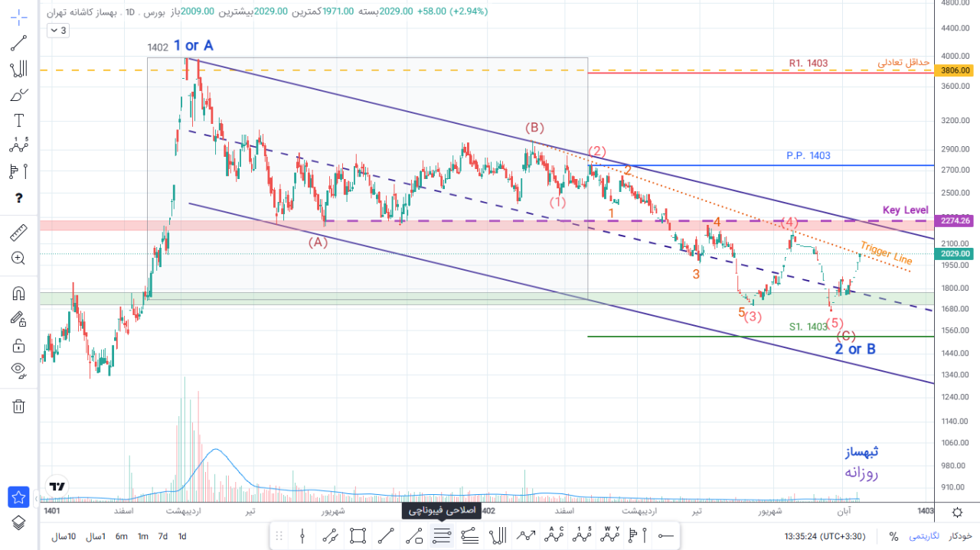
Task: Toggle lock all drawing tools
Action: [x=18, y=346]
